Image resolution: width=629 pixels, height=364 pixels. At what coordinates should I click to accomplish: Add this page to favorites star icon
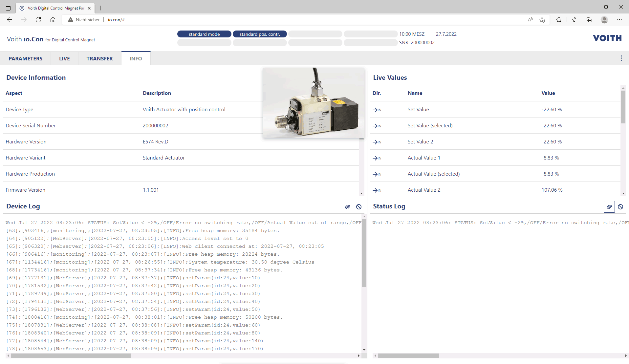click(542, 20)
